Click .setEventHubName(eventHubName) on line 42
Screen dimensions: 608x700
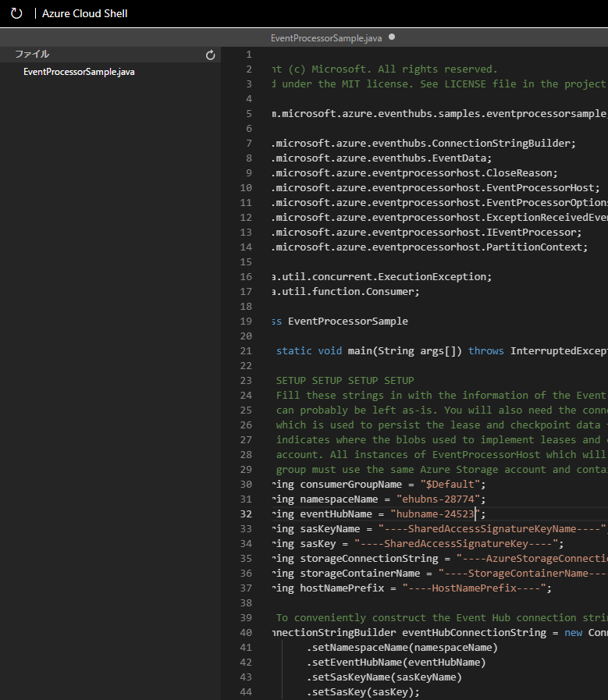(396, 662)
